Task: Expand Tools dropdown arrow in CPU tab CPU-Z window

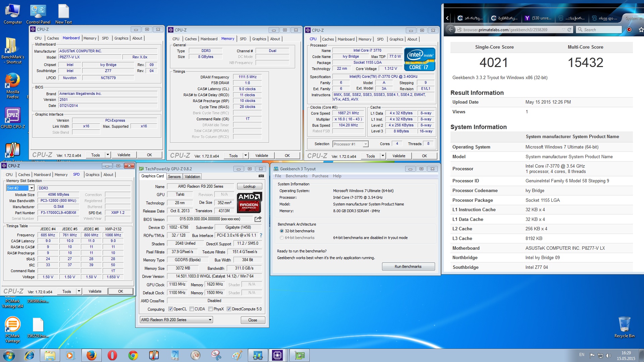Action: [383, 156]
